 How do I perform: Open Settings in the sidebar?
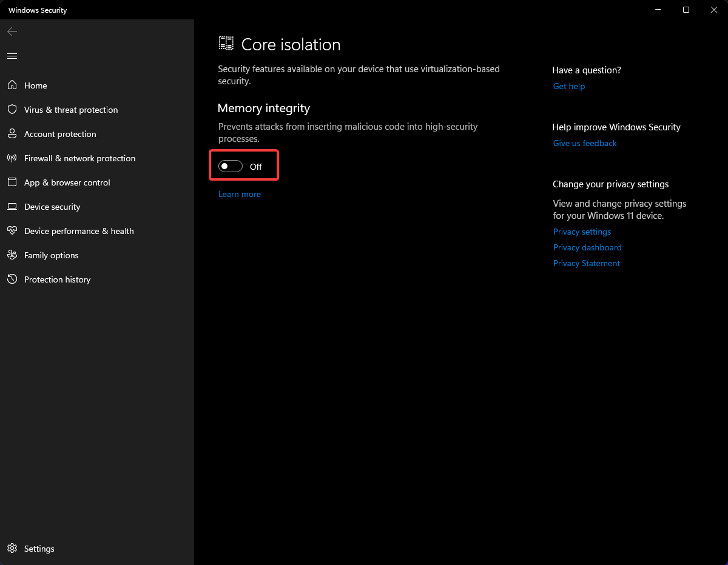pyautogui.click(x=97, y=549)
